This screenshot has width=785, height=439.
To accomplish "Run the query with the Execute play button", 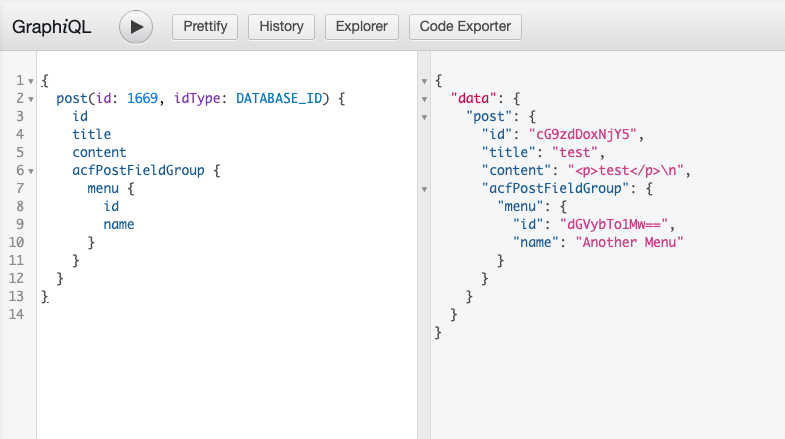I will [x=136, y=27].
